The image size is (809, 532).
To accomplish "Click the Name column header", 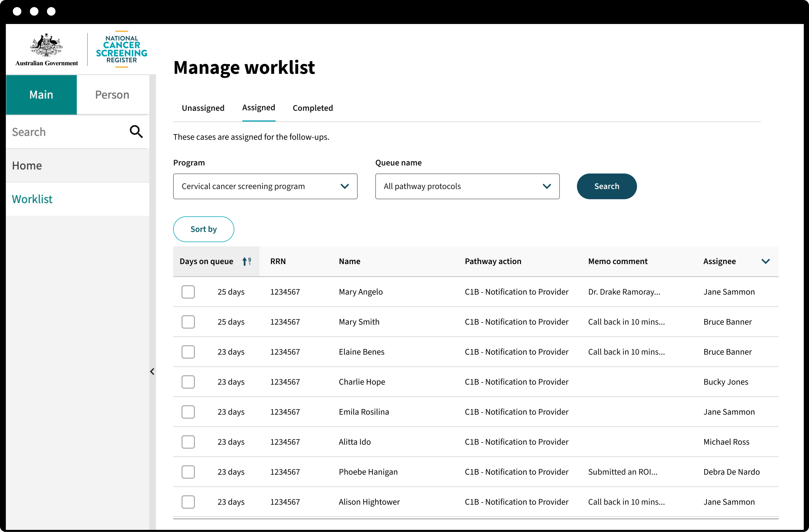I will click(349, 261).
